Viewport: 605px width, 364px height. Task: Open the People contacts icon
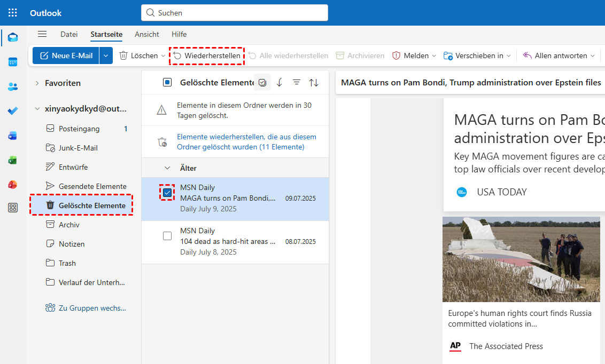[x=13, y=86]
